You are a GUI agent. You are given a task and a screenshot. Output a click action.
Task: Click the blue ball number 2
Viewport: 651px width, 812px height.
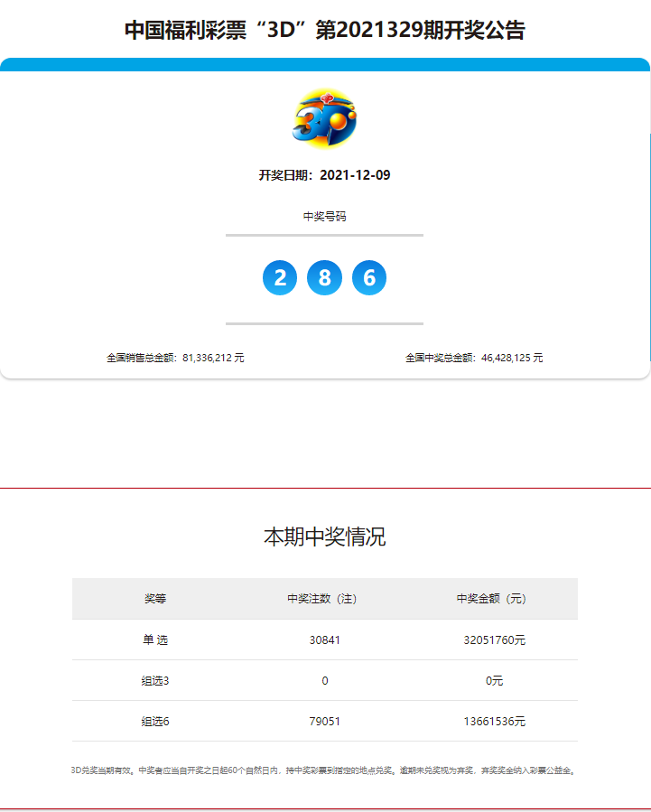(x=280, y=277)
